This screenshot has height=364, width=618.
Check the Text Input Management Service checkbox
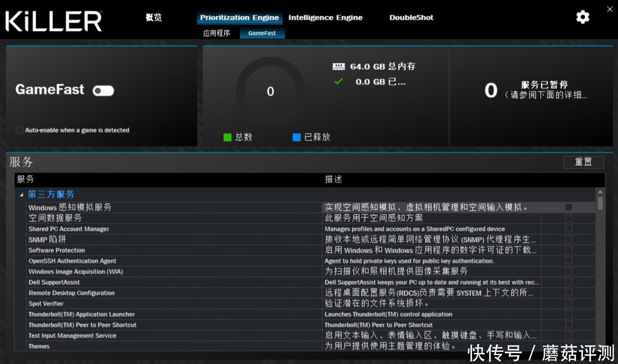[x=569, y=336]
